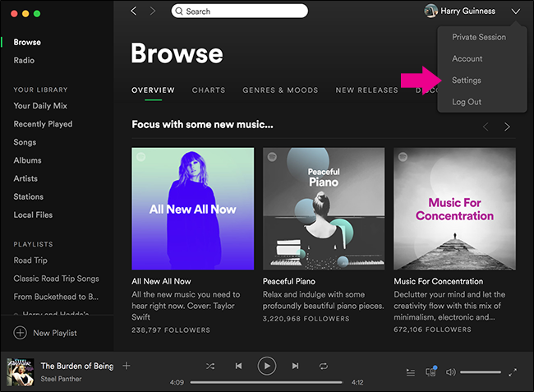
Task: Open the play queue icon
Action: pos(411,372)
